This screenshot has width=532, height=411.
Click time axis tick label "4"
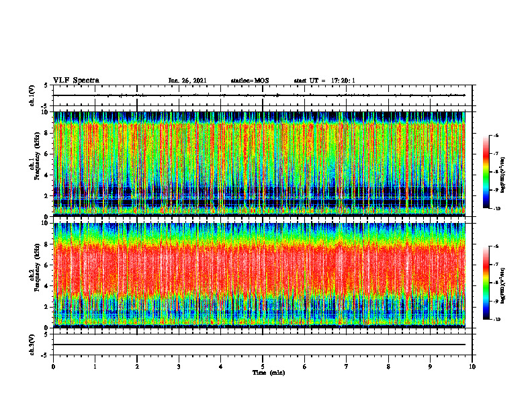[221, 367]
